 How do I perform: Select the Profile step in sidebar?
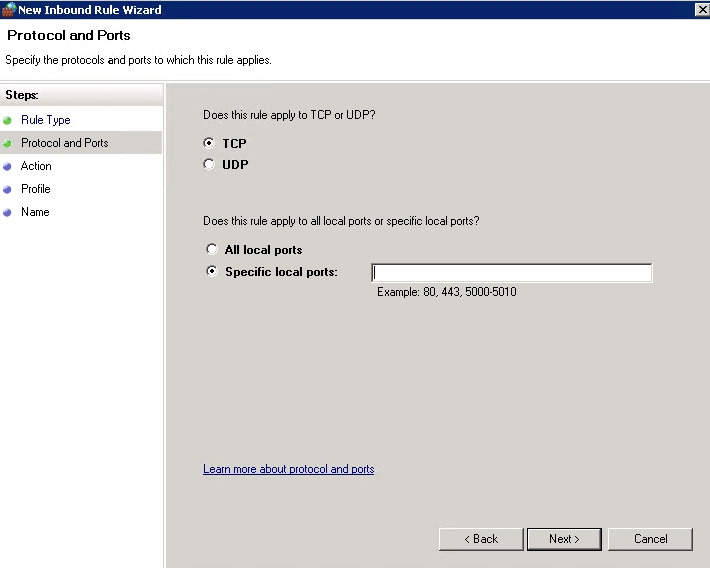point(36,189)
